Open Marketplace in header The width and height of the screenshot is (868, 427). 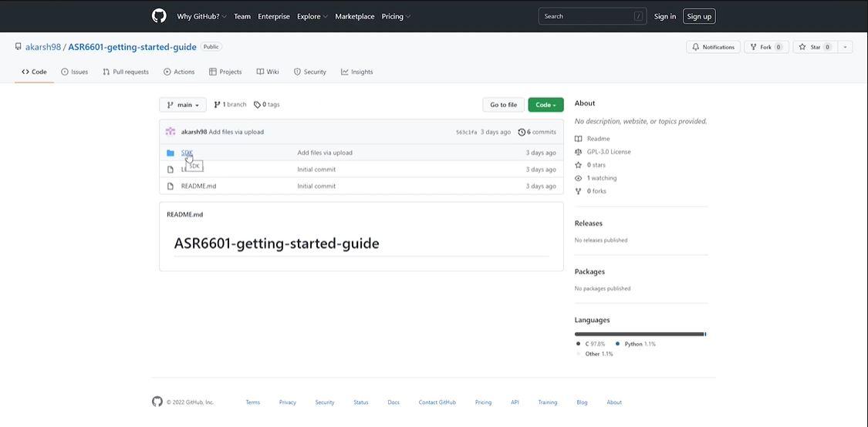[355, 17]
